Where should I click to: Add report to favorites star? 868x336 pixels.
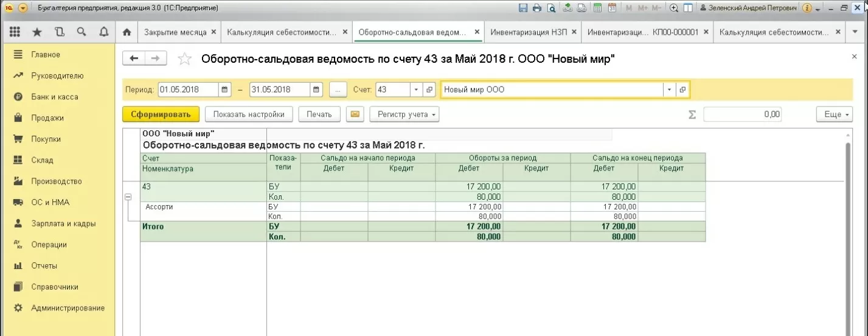tap(184, 59)
